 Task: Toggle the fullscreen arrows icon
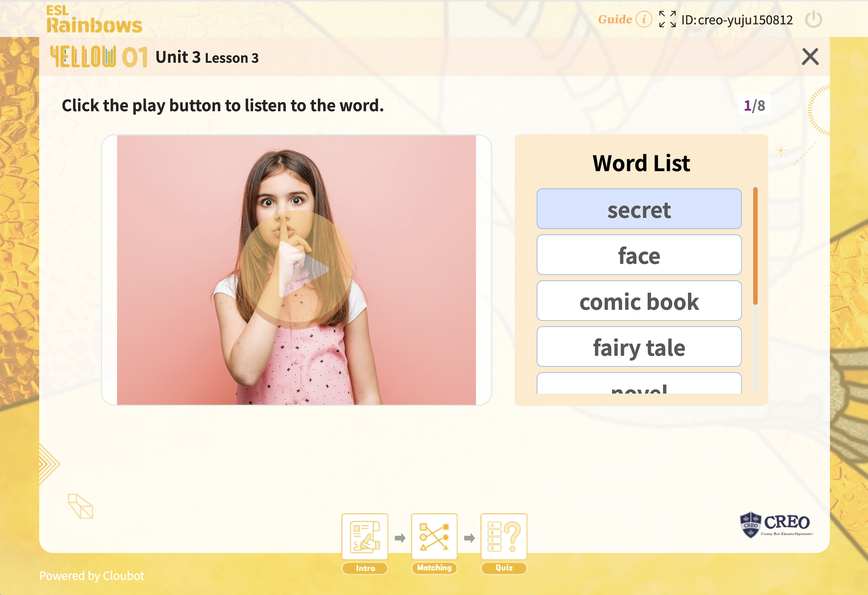(667, 19)
